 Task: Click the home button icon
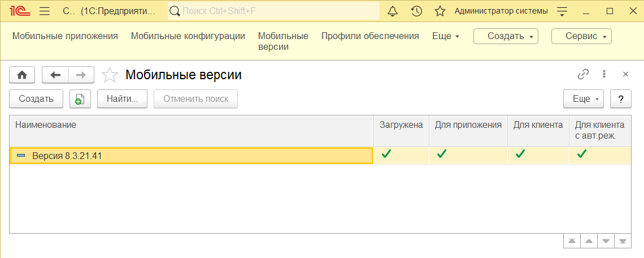click(x=22, y=75)
